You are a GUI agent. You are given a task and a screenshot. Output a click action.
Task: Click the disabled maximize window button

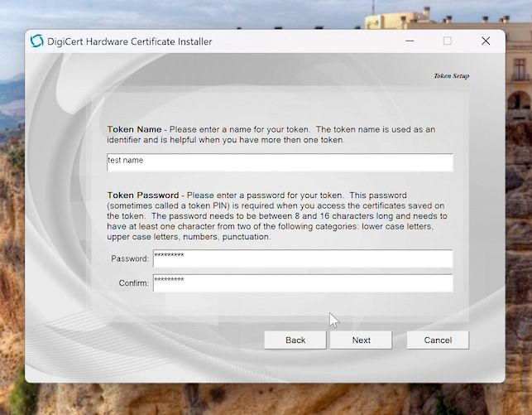(448, 41)
